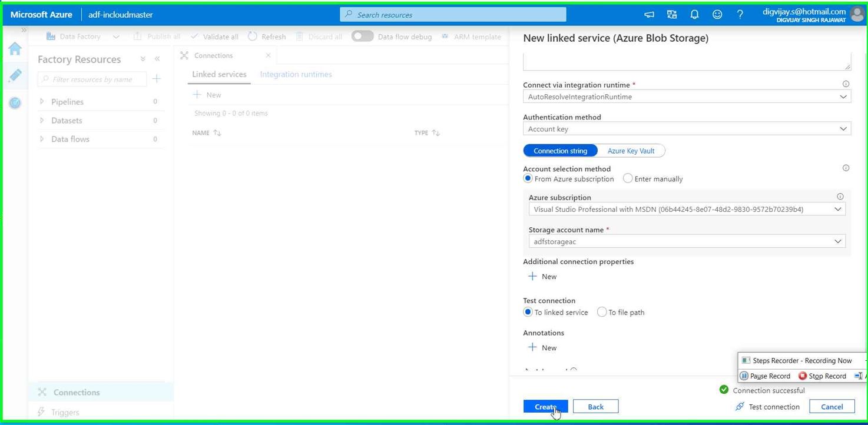Screen dimensions: 868x425
Task: Open Cloud Shell icon in header
Action: [x=649, y=14]
